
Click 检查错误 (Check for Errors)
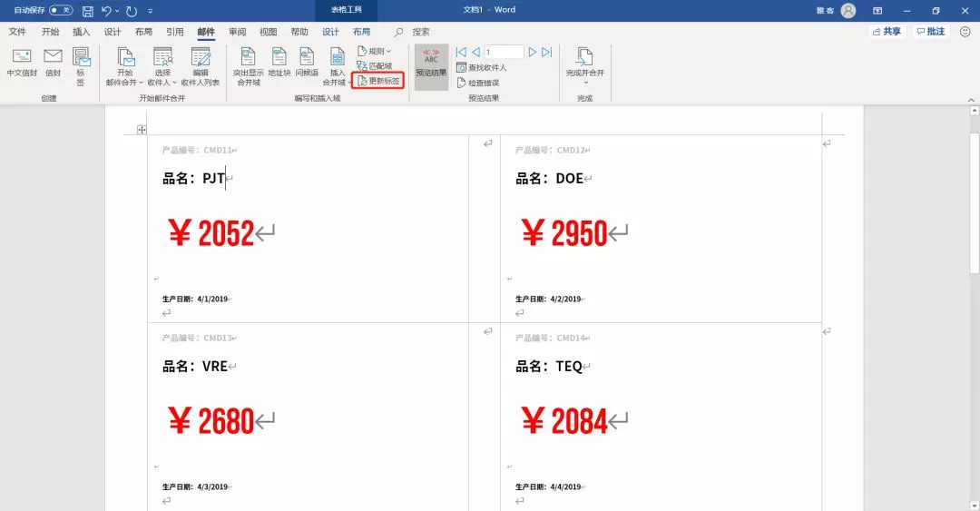(478, 83)
